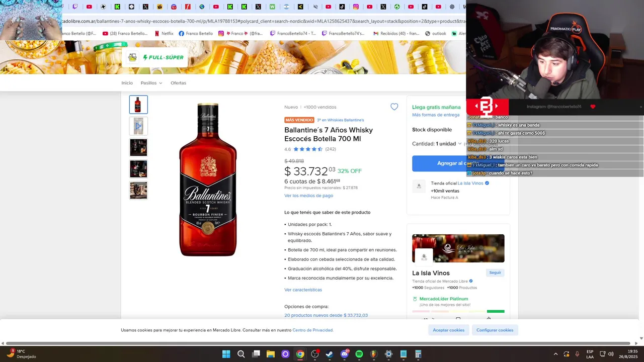644x362 pixels.
Task: Open Steam from taskbar
Action: pos(330,354)
